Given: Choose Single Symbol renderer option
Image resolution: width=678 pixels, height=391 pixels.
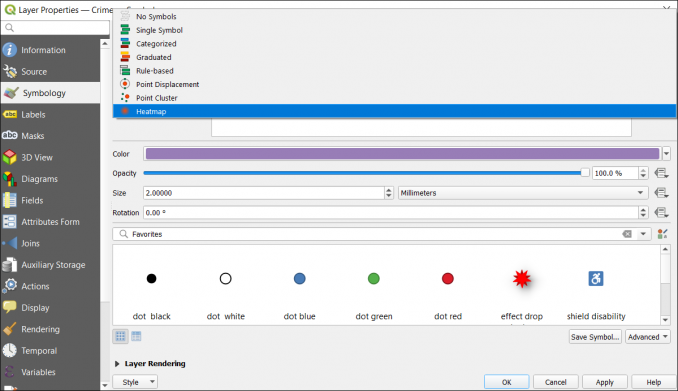Looking at the screenshot, I should (x=394, y=30).
